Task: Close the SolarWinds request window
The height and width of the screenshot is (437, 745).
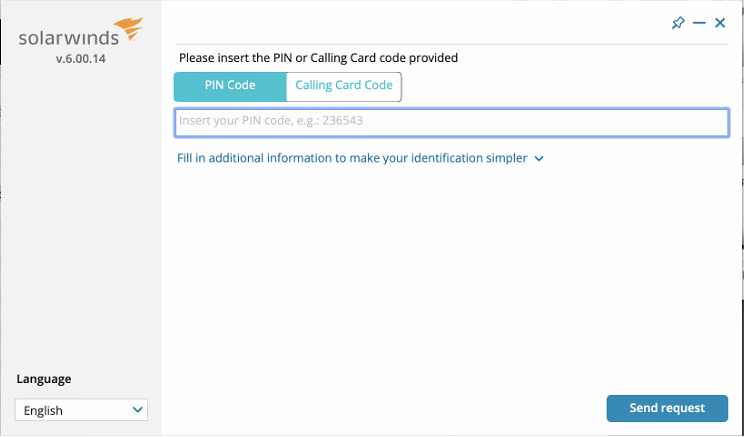Action: point(720,23)
